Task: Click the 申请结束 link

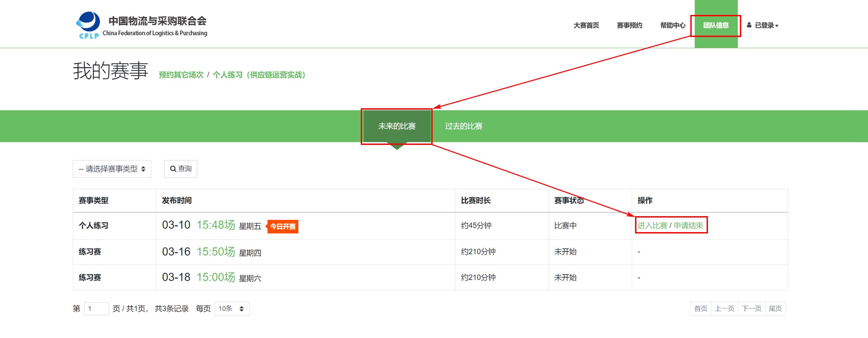Action: [689, 225]
